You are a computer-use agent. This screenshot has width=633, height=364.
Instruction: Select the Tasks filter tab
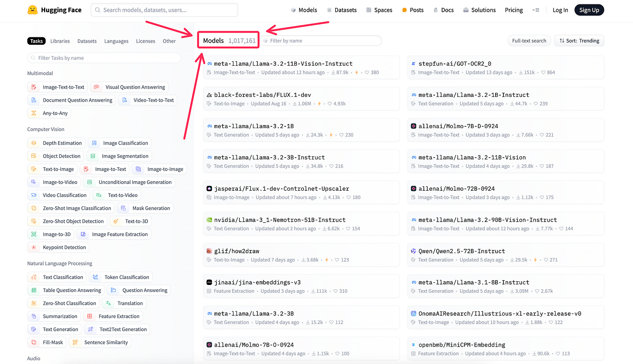pos(37,41)
